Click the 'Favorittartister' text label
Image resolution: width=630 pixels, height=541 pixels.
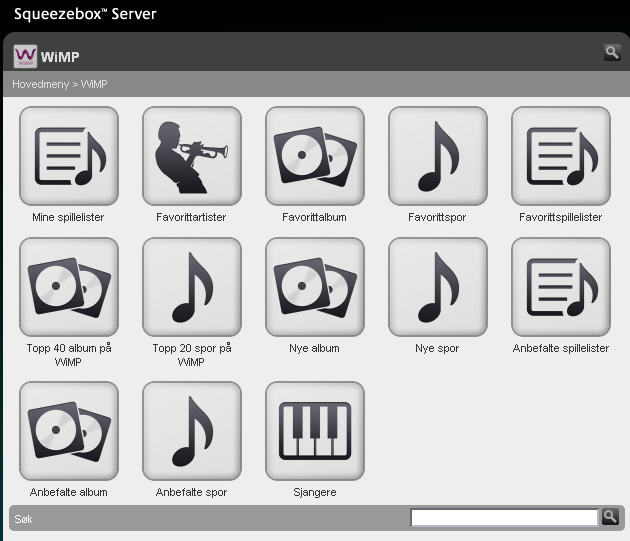pyautogui.click(x=191, y=217)
